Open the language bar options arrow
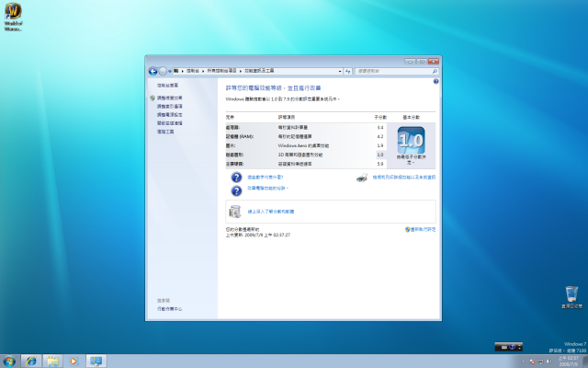This screenshot has height=368, width=588. pyautogui.click(x=519, y=348)
